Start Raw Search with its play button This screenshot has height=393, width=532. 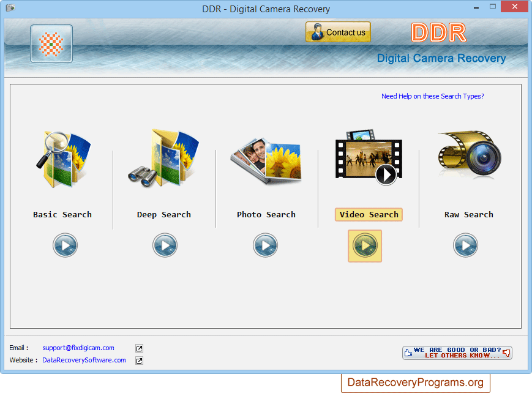465,245
